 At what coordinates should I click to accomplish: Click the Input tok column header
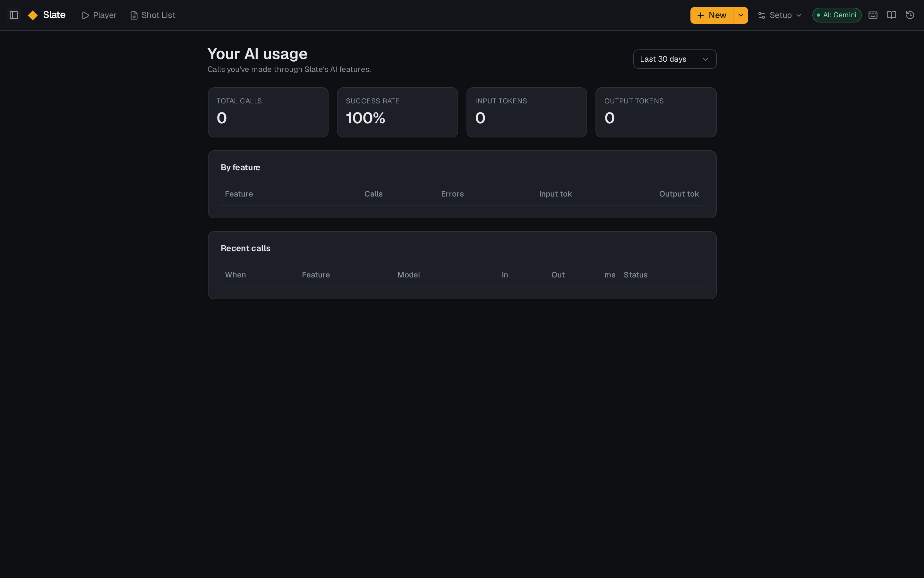(556, 194)
